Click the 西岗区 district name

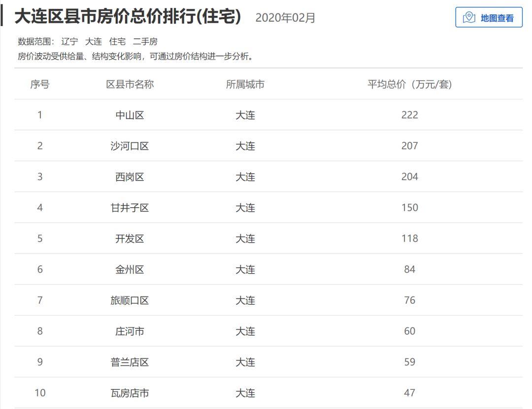[130, 177]
